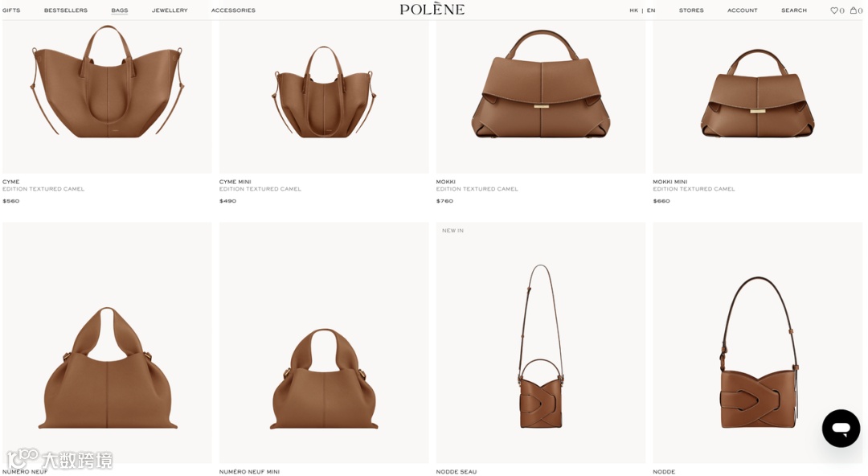Go to Stores page
This screenshot has width=868, height=476.
pos(691,10)
